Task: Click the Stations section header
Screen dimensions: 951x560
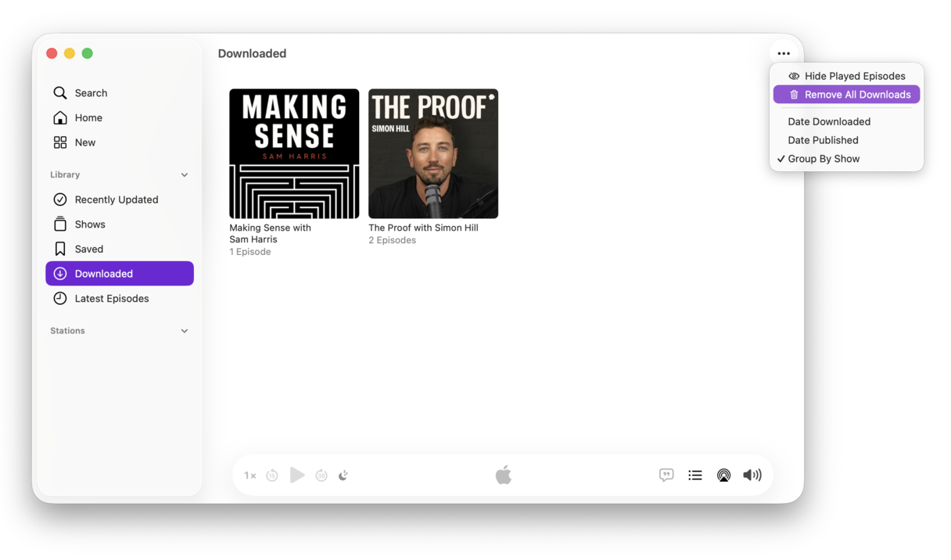Action: tap(67, 331)
